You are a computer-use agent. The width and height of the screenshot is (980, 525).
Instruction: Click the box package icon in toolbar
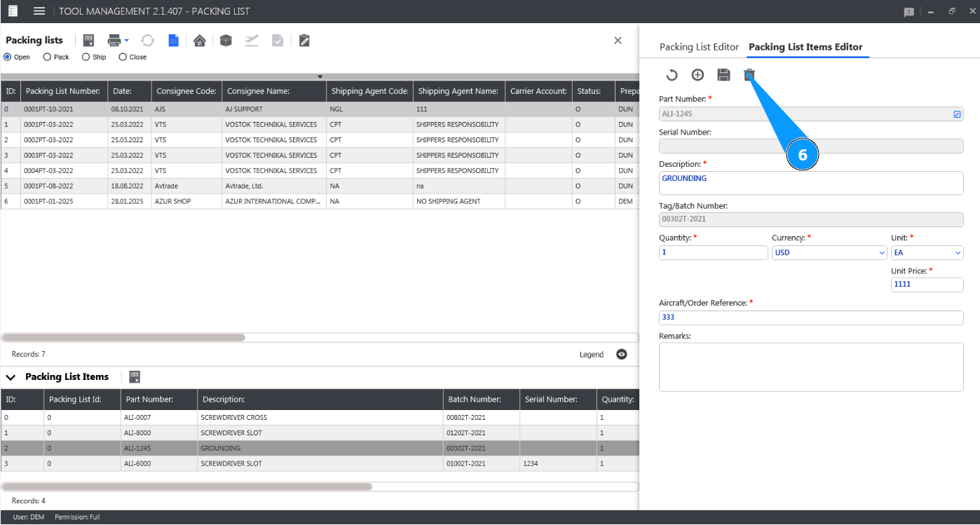[226, 41]
